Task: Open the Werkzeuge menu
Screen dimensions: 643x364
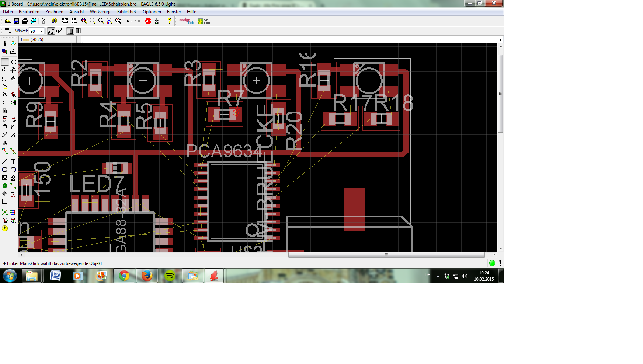Action: tap(101, 12)
